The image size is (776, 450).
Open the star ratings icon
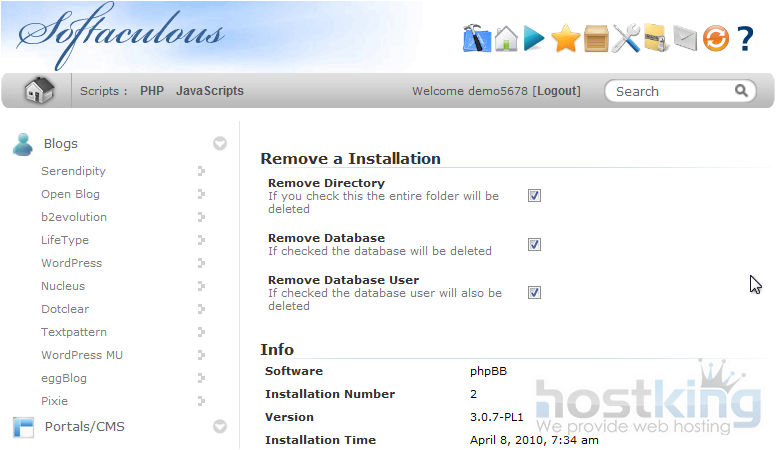point(565,39)
